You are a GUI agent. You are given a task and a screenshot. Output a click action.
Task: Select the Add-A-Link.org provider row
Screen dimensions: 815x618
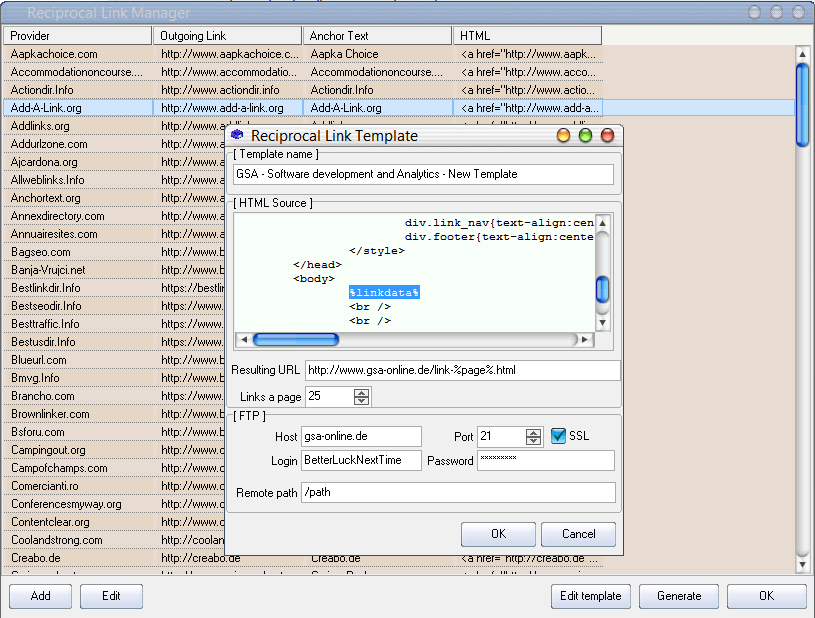[x=78, y=108]
